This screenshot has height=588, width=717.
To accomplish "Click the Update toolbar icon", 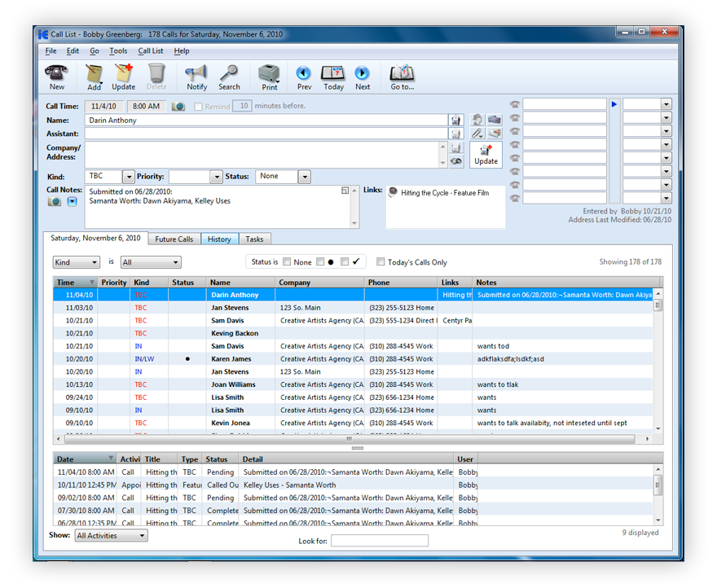I will 124,73.
